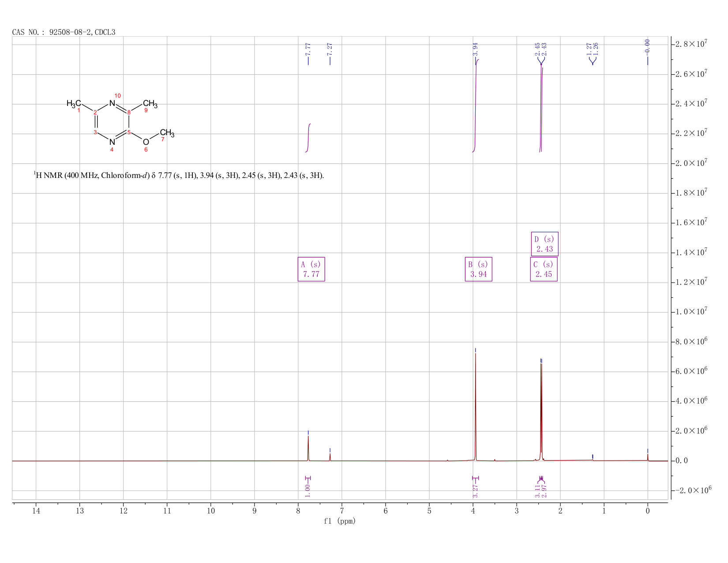Click the 1H NMR summary text line
728x563 pixels.
(x=179, y=175)
